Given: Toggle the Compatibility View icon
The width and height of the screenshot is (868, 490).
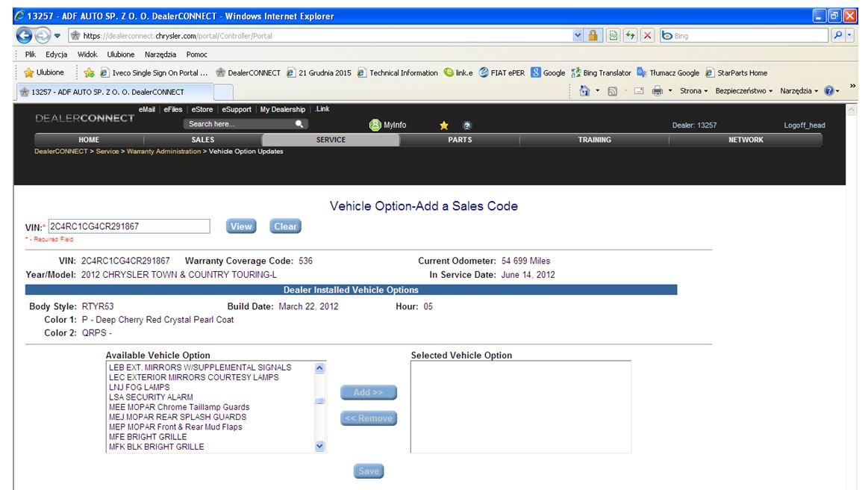Looking at the screenshot, I should [x=613, y=36].
